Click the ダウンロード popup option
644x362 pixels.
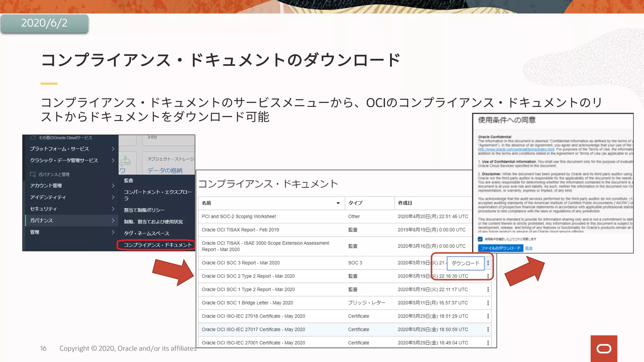click(466, 263)
